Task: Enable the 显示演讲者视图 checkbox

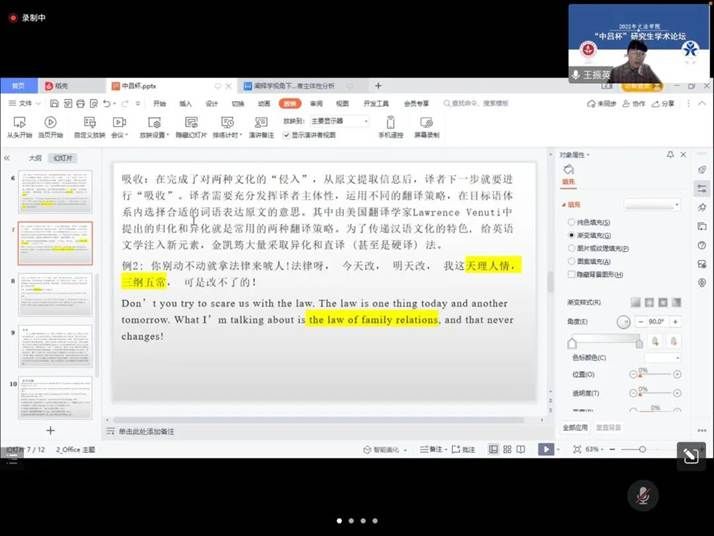Action: coord(288,134)
